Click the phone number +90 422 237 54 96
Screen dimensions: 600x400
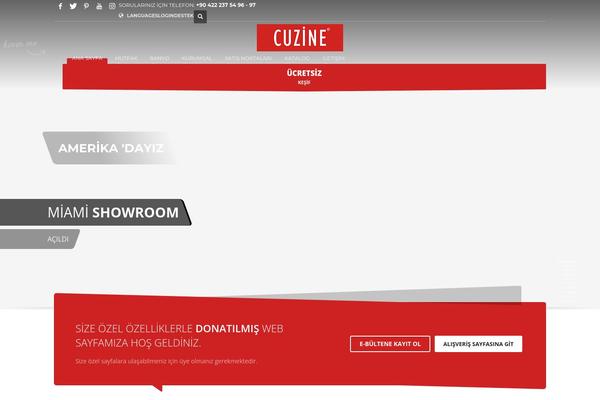226,5
